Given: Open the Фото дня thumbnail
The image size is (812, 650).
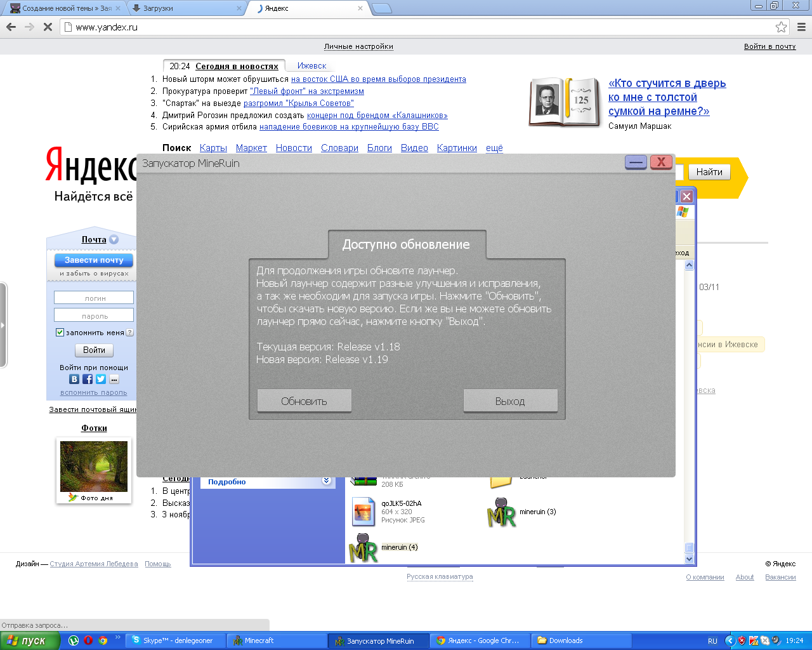Looking at the screenshot, I should pos(94,467).
